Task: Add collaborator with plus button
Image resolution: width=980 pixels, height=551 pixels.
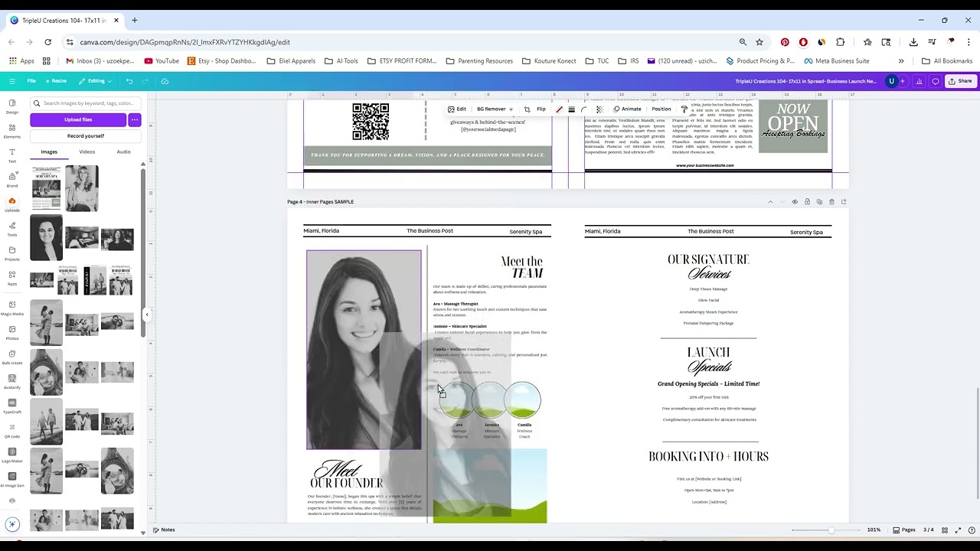Action: 903,81
